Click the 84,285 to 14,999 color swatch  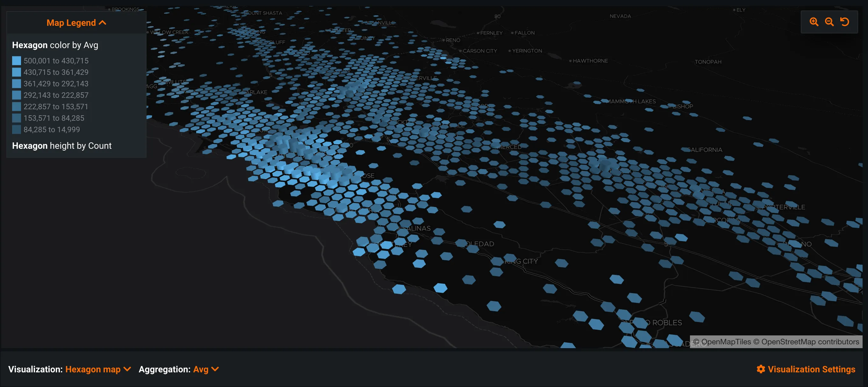pyautogui.click(x=17, y=129)
